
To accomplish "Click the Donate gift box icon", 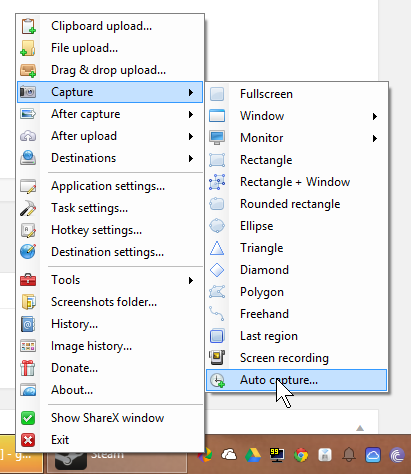I will (x=28, y=368).
